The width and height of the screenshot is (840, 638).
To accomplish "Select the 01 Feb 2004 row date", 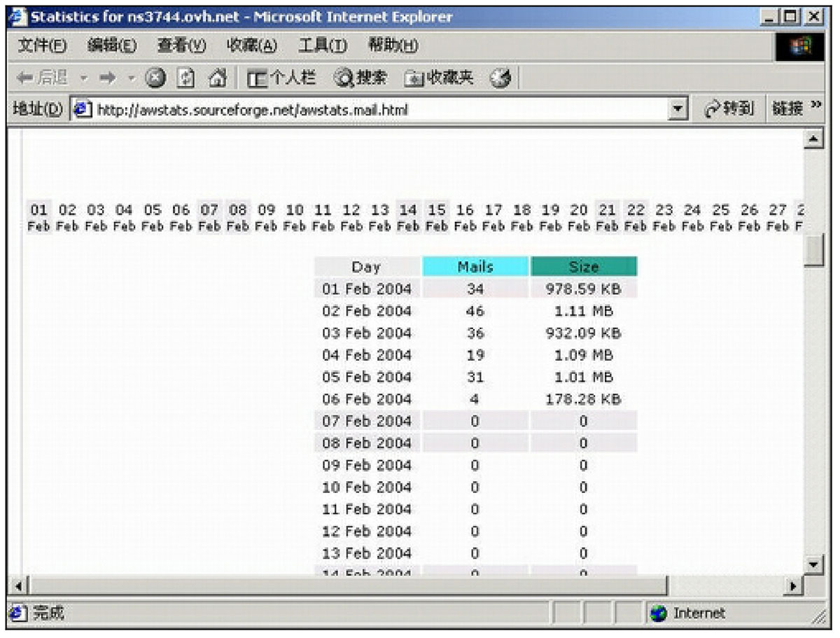I will pyautogui.click(x=367, y=289).
